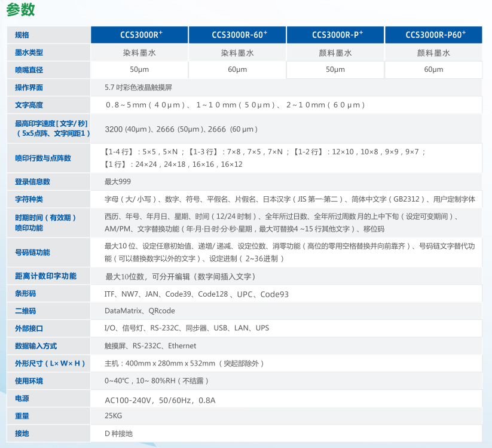Click the 25KG weight value
This screenshot has height=448, width=492.
[114, 416]
